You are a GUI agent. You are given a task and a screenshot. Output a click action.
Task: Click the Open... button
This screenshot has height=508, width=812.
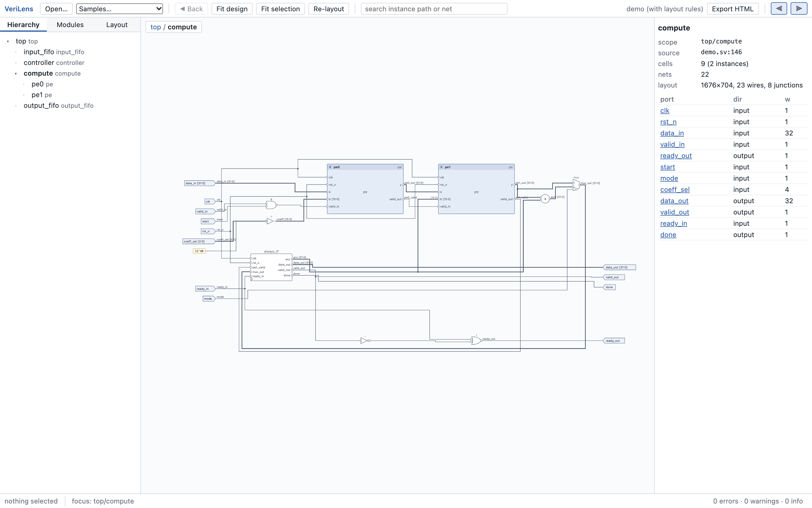point(56,9)
